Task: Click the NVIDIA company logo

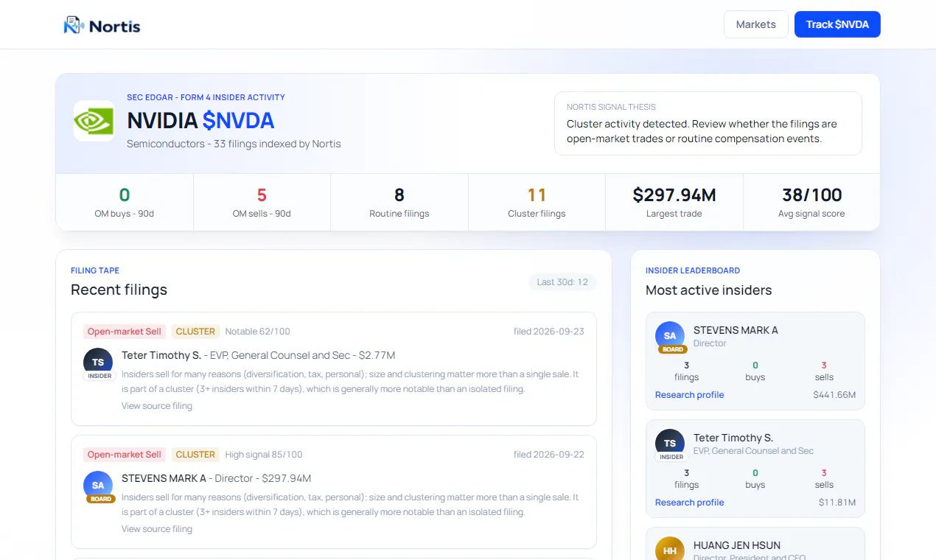Action: [x=94, y=121]
